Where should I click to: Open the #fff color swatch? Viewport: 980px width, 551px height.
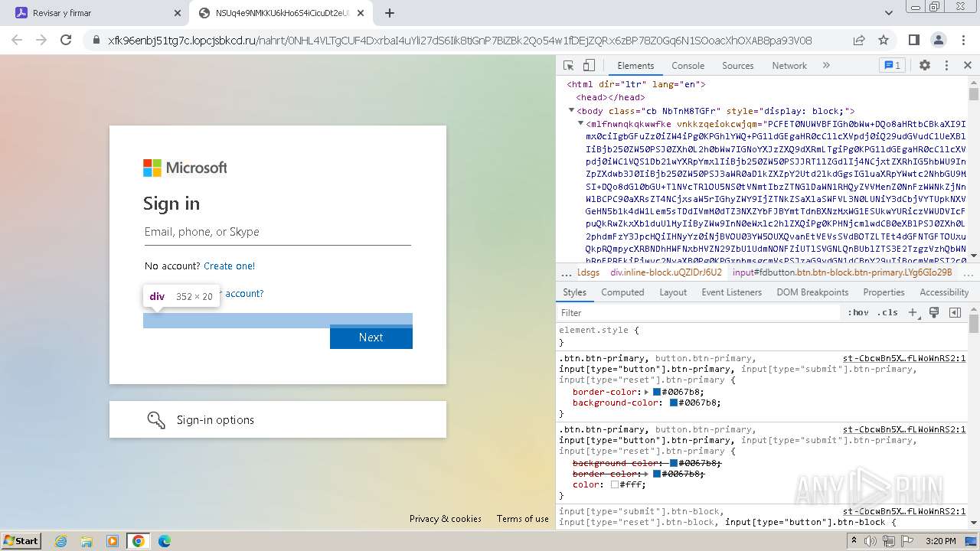point(614,484)
